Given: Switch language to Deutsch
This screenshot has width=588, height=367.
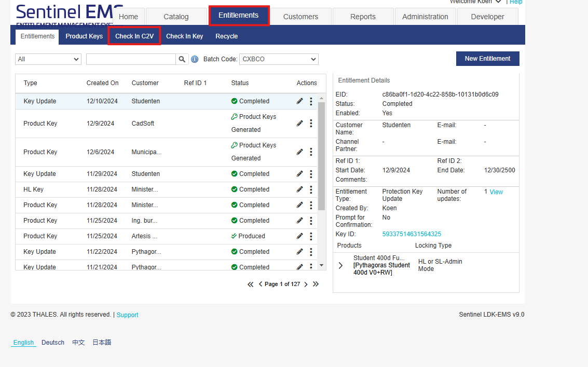Looking at the screenshot, I should pos(53,342).
